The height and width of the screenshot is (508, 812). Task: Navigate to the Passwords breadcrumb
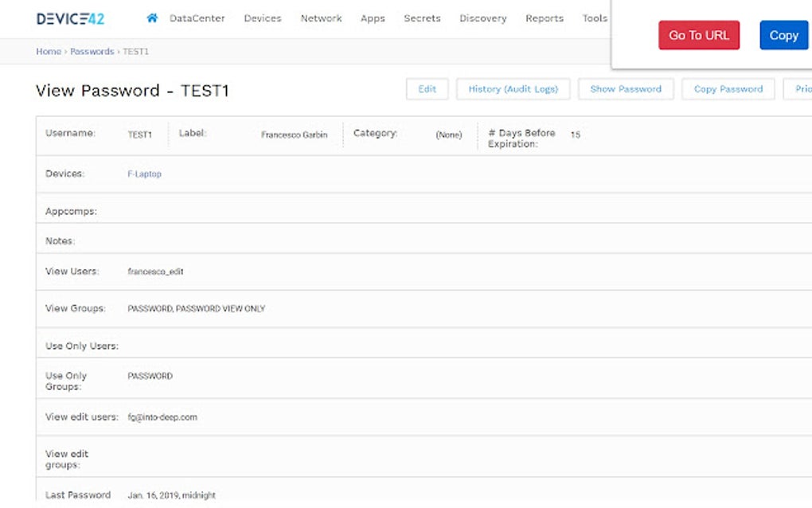[x=92, y=50]
